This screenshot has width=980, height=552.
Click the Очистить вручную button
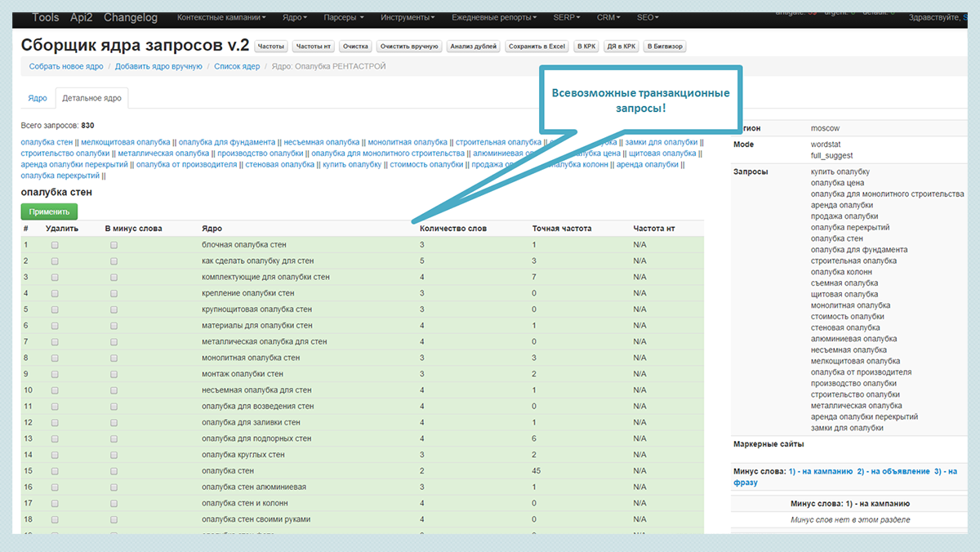[x=410, y=47]
